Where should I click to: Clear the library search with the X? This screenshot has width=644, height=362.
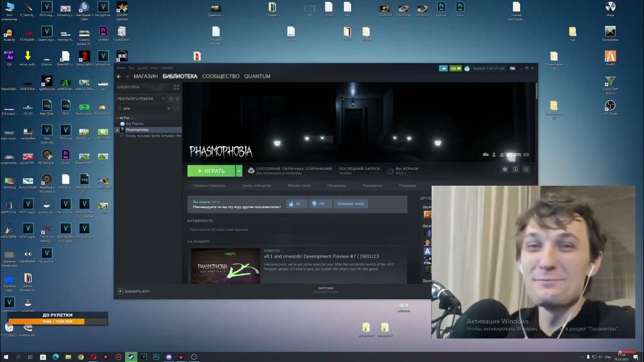coord(169,108)
